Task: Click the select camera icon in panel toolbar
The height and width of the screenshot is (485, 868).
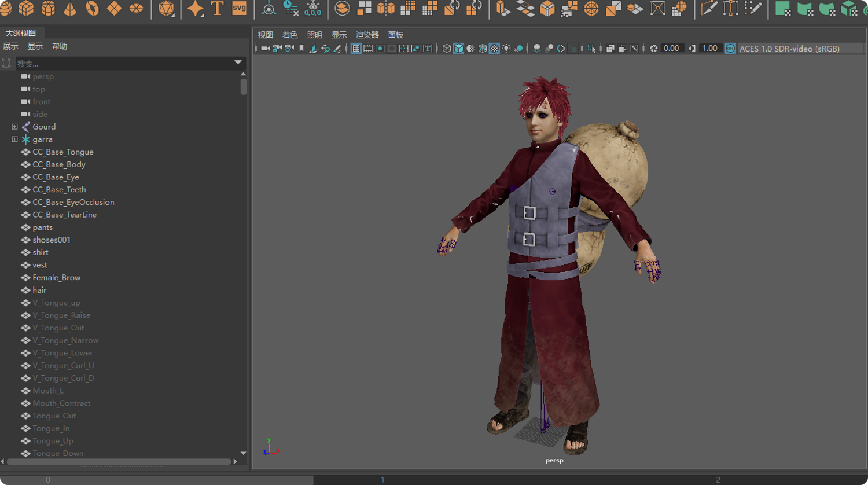Action: click(x=265, y=49)
